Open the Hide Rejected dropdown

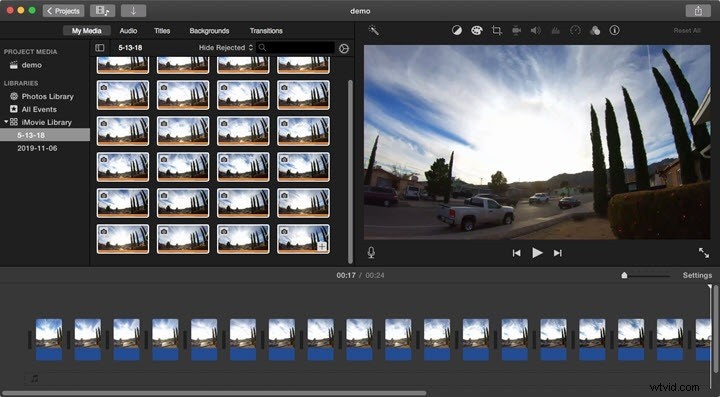225,48
